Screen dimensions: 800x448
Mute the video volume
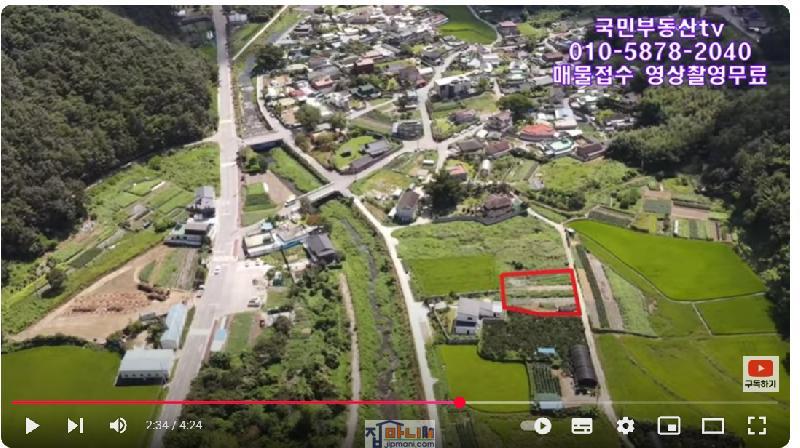(118, 426)
